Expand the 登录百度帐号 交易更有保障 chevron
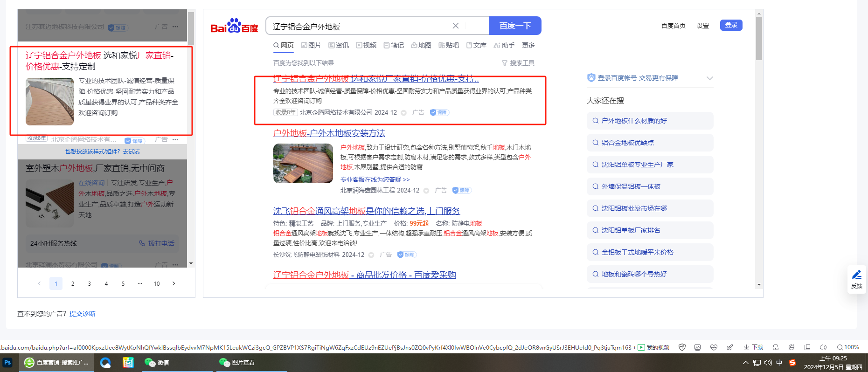The image size is (868, 372). coord(709,78)
